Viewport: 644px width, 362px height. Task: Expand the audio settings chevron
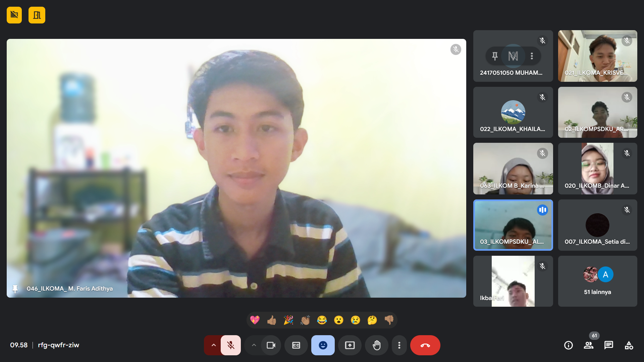click(213, 345)
